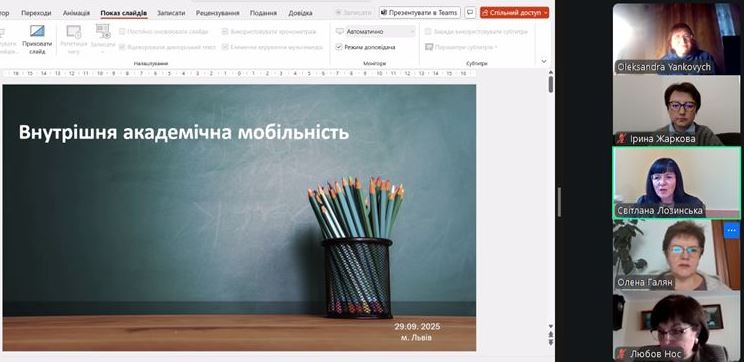Click the Спільний доступ button
The width and height of the screenshot is (744, 362).
coord(514,13)
